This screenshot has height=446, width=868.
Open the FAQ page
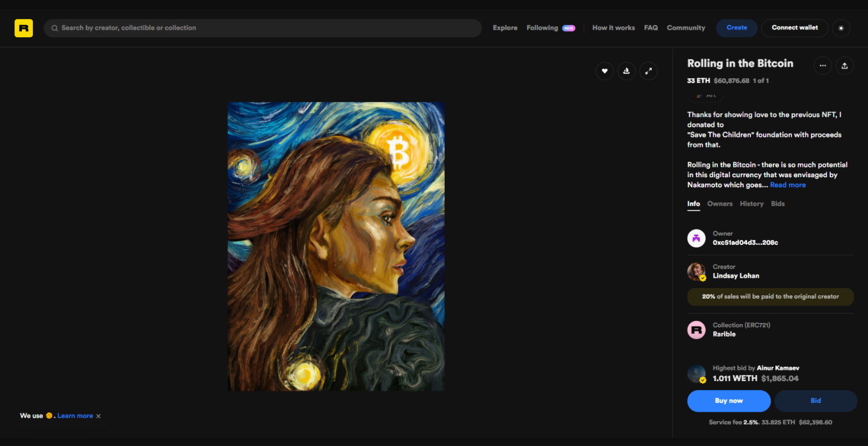point(651,28)
